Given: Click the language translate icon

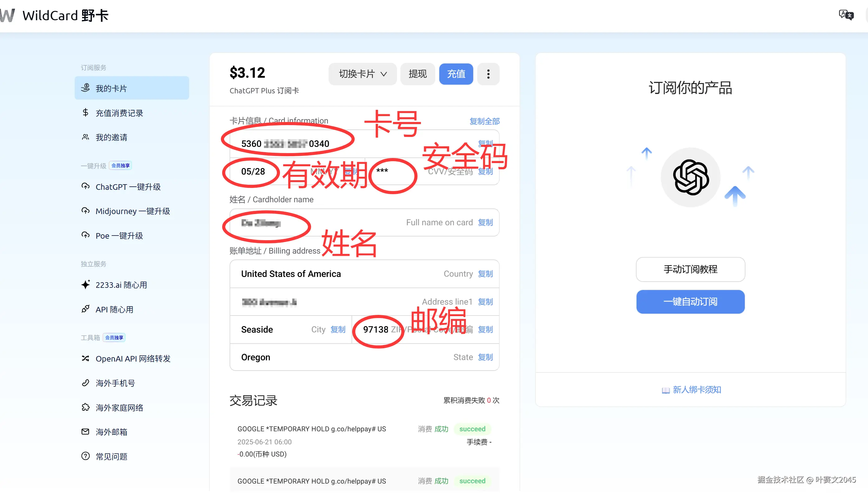Looking at the screenshot, I should 846,15.
